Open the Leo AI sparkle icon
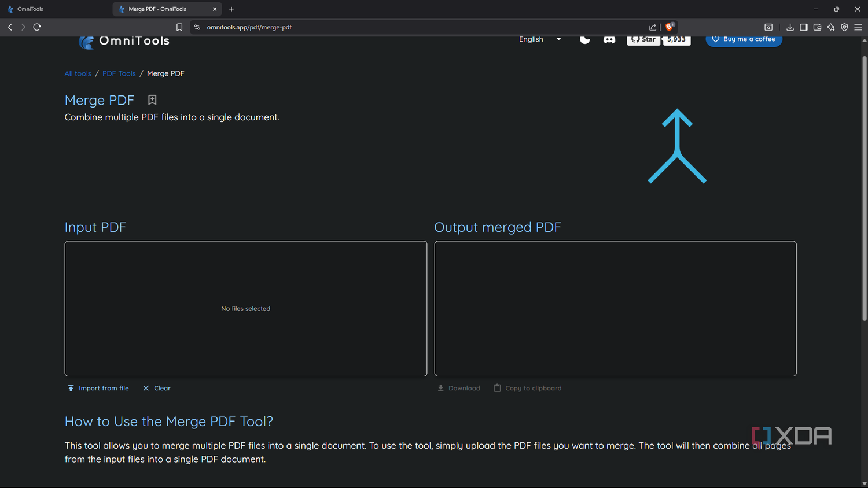Screen dimensions: 868x488 point(831,27)
